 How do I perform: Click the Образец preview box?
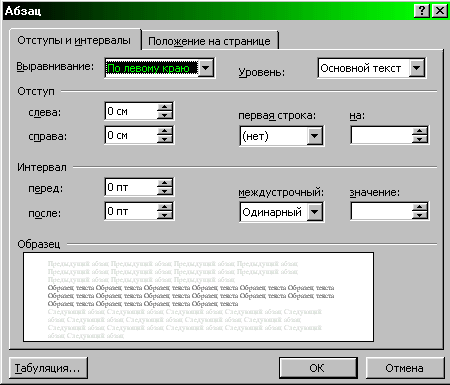point(198,297)
